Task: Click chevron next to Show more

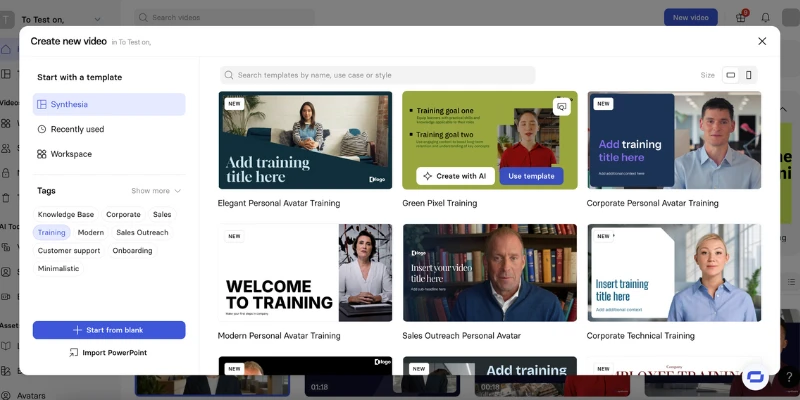Action: [178, 191]
